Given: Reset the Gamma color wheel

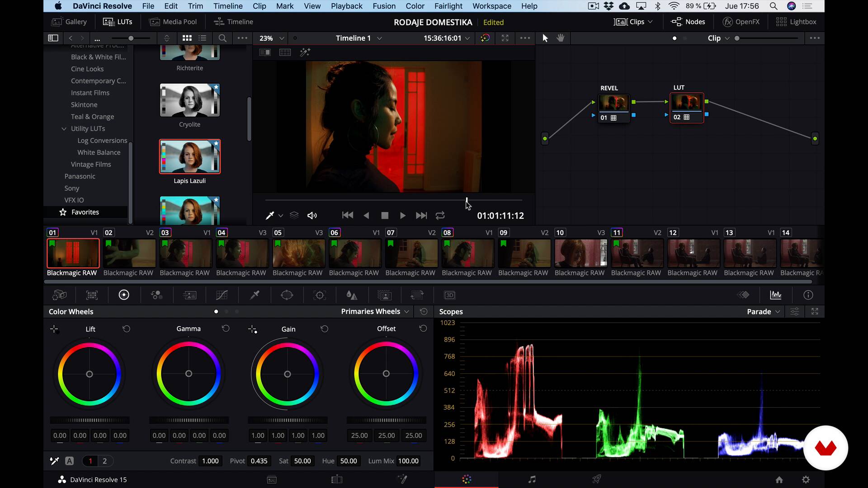Looking at the screenshot, I should (226, 328).
